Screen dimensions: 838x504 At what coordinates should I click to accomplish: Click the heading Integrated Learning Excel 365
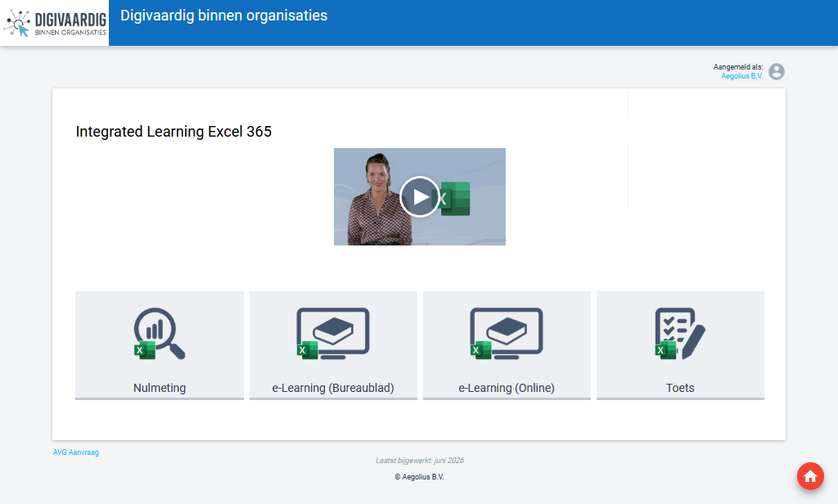click(173, 132)
